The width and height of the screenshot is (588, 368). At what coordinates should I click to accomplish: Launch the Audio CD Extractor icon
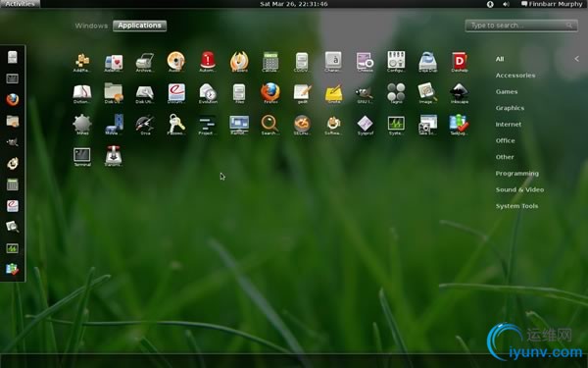pos(175,61)
